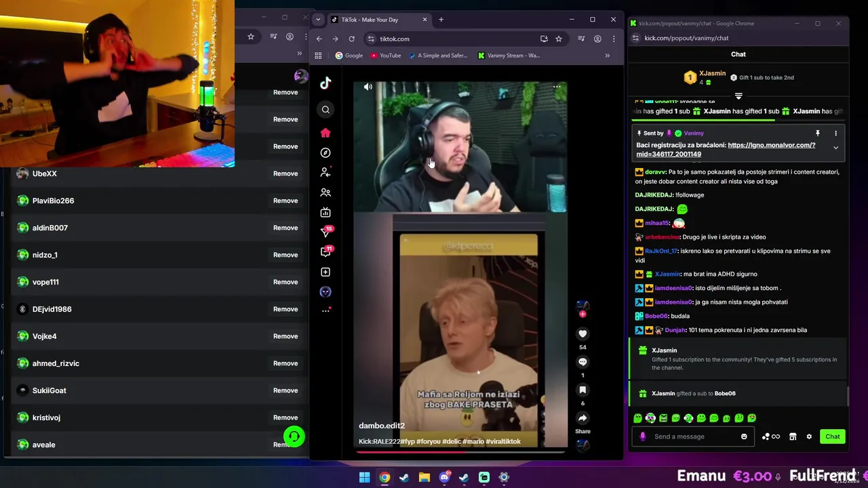The image size is (868, 488).
Task: Share the TikTok video
Action: [x=583, y=418]
